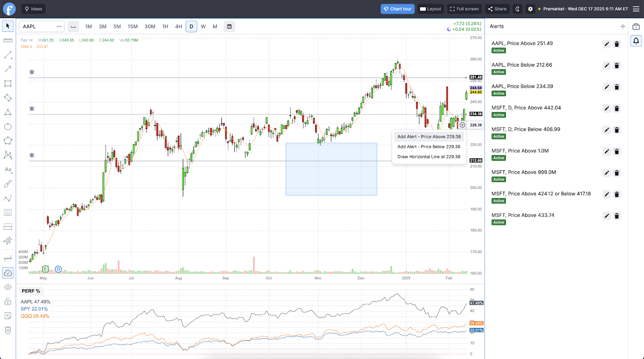Toggle dark mode with the moon icon
Screen dimensions: 644x359
tap(518, 9)
